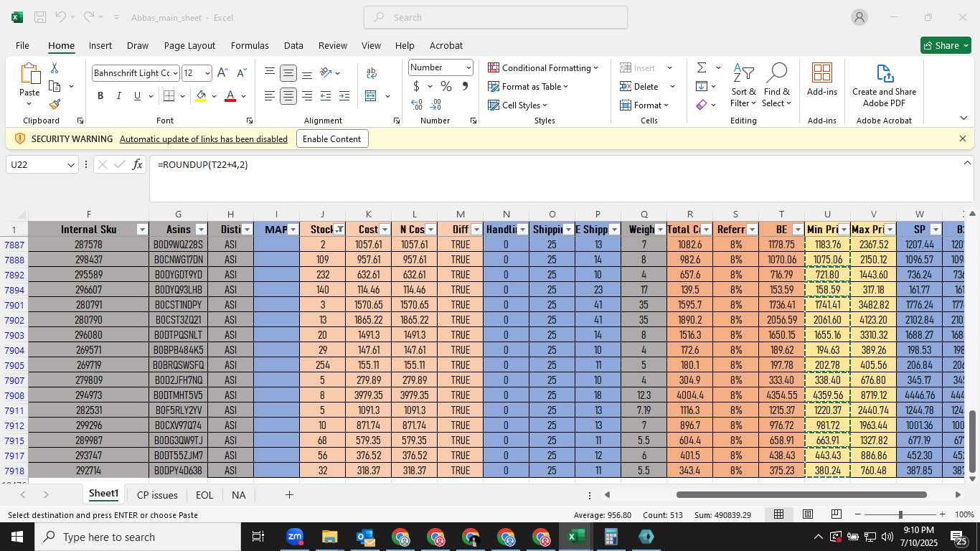Click the Format Painter brush icon
The width and height of the screenshot is (980, 551).
pos(55,104)
